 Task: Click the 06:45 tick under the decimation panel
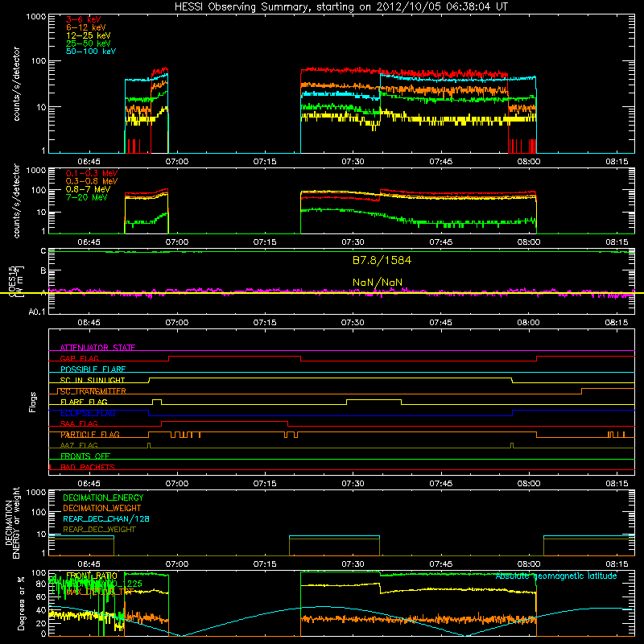pyautogui.click(x=89, y=564)
